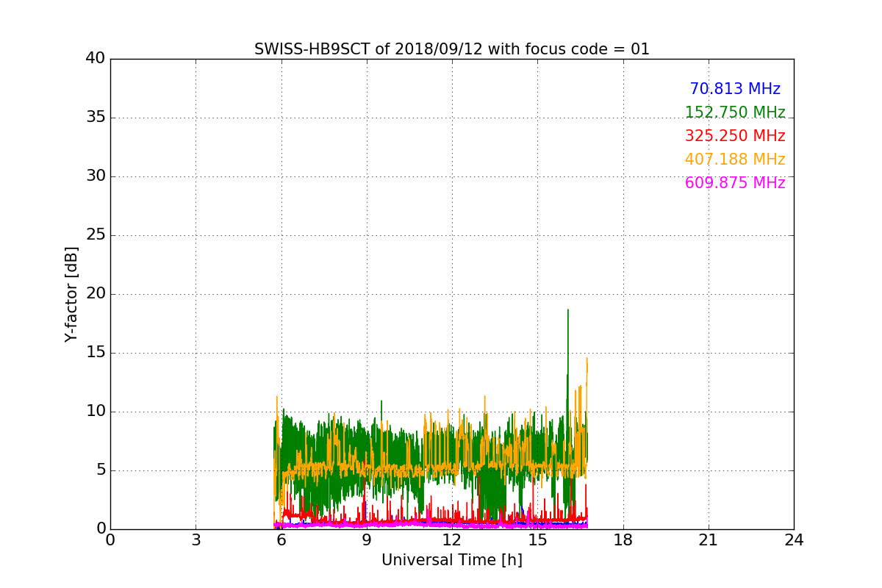This screenshot has height=588, width=882.
Task: Click the x-axis tick label 24
Action: (x=794, y=540)
